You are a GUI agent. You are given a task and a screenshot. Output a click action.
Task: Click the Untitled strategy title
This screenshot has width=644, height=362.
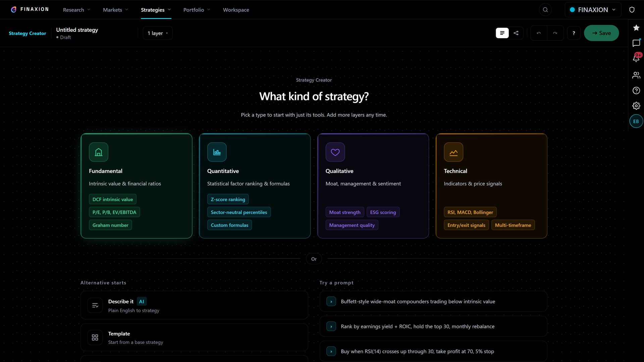(77, 30)
